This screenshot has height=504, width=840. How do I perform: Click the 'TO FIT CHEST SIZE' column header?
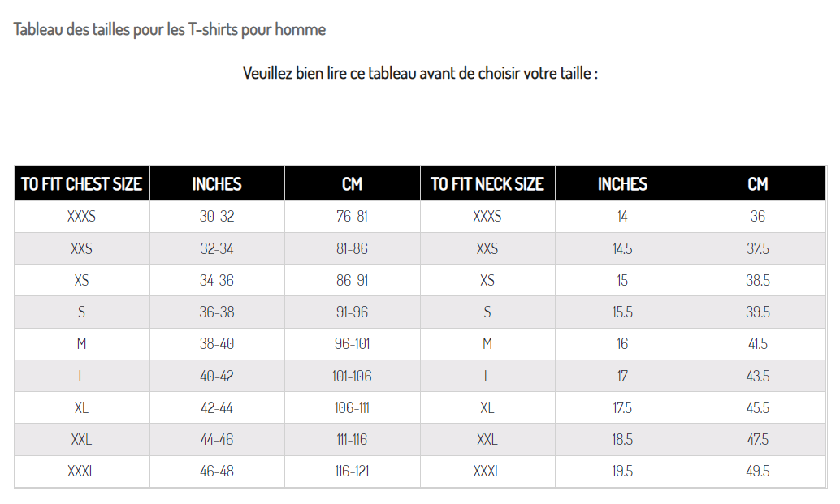[81, 184]
